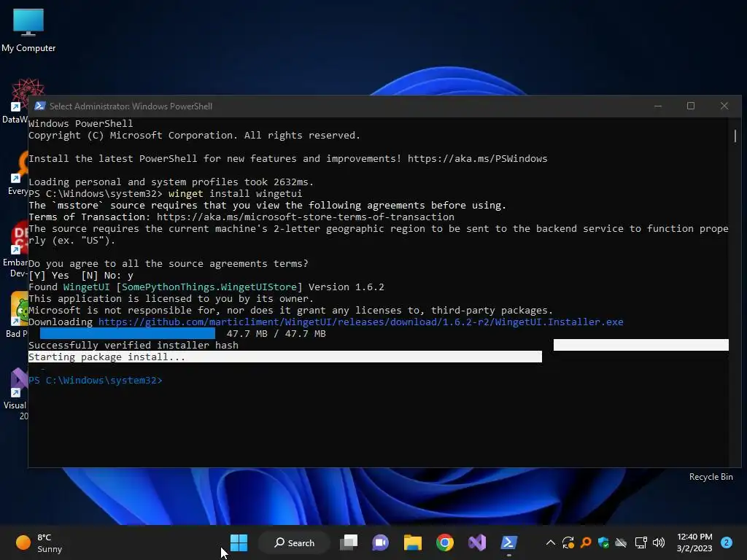This screenshot has height=560, width=747.
Task: Show hidden system tray icons
Action: (550, 542)
